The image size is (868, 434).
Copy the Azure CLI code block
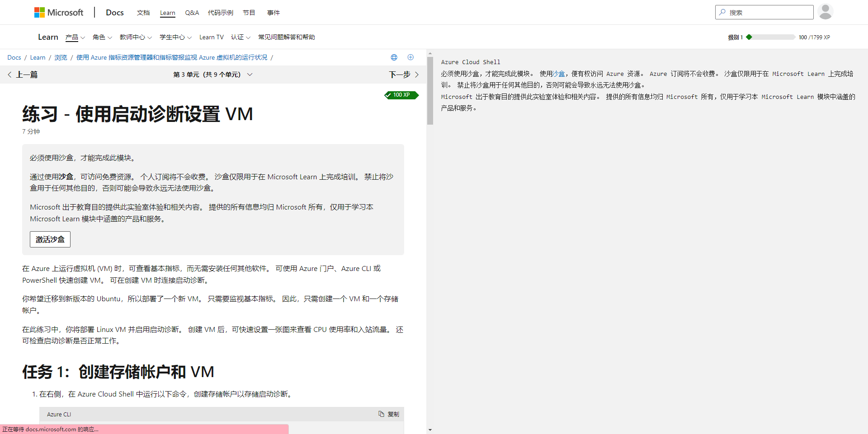(389, 414)
